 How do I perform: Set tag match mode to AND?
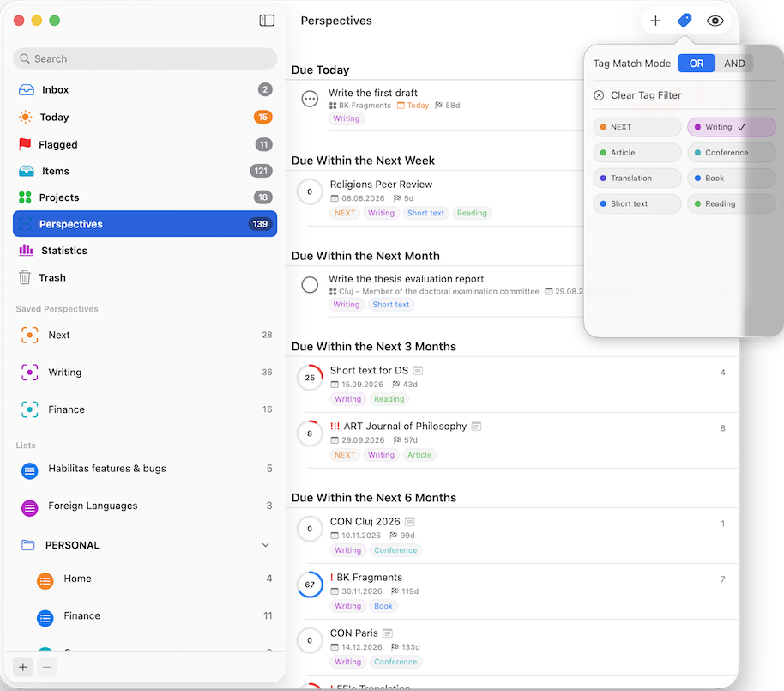[734, 64]
